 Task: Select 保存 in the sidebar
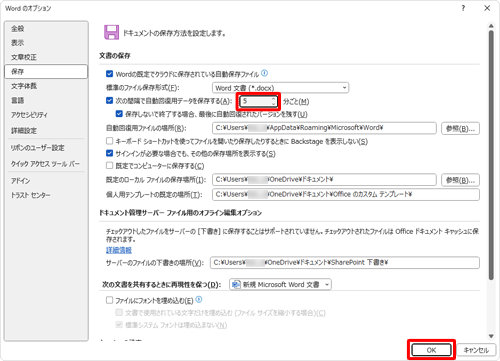pos(46,72)
